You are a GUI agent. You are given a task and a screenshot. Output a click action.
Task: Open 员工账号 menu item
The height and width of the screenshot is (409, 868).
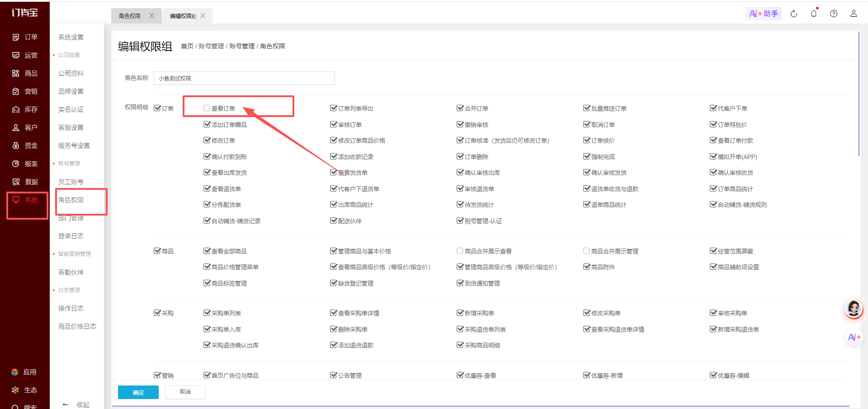coord(71,182)
